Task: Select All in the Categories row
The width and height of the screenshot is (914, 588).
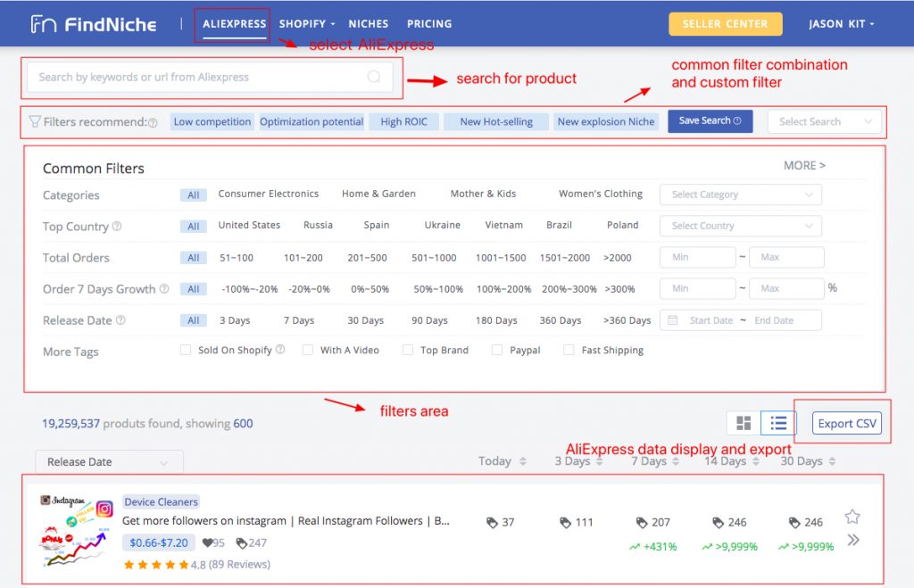Action: click(194, 195)
